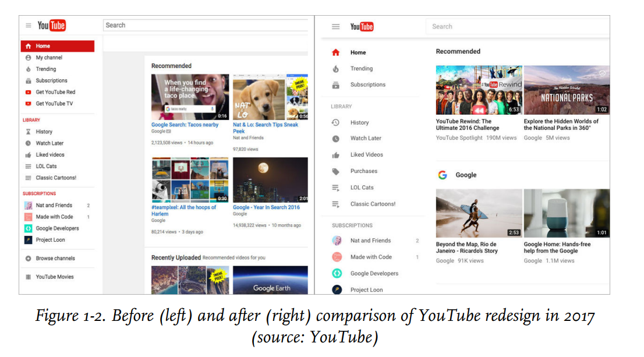Open Google - Year In Search 2016 link
The width and height of the screenshot is (644, 357).
[x=266, y=207]
